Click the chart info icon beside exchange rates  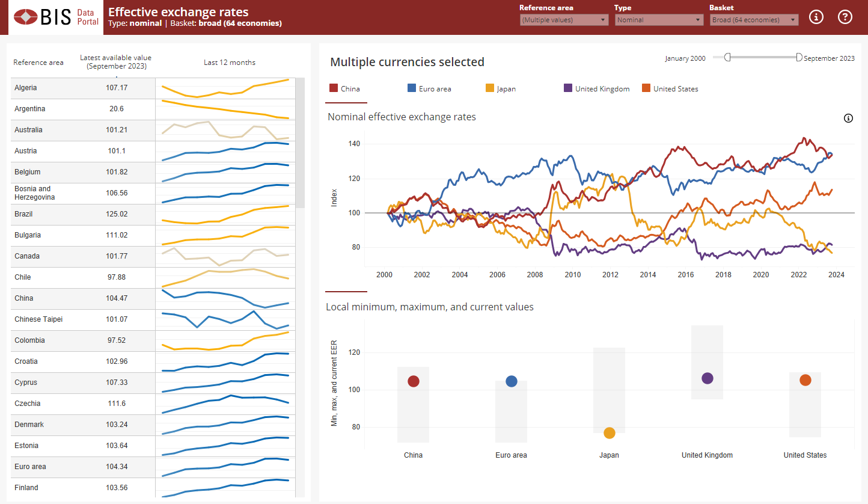click(x=848, y=118)
